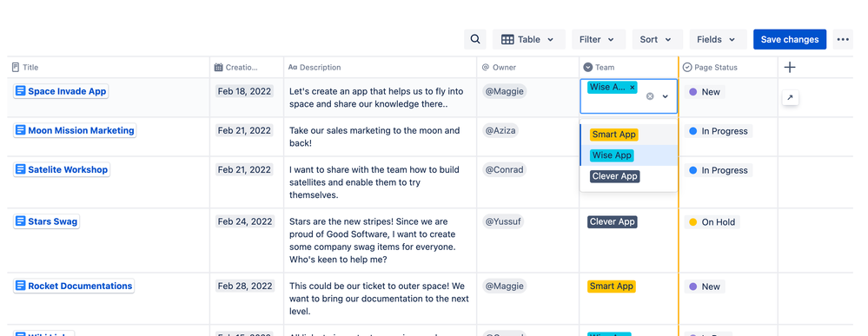Open the Sort dropdown
This screenshot has width=868, height=336.
click(x=657, y=39)
